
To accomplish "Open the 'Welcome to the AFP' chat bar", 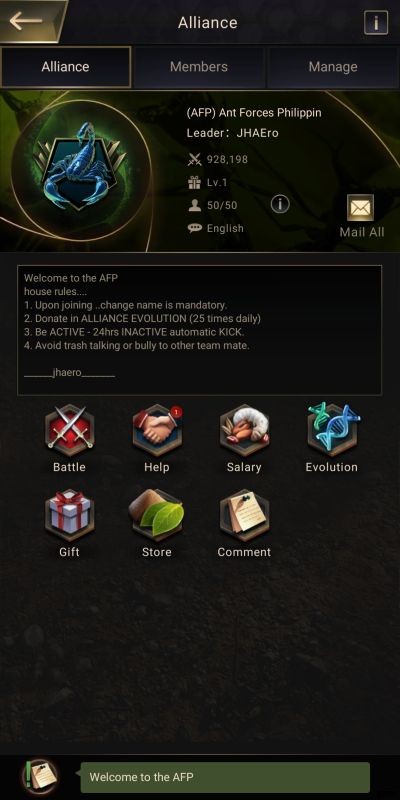I will pos(225,778).
